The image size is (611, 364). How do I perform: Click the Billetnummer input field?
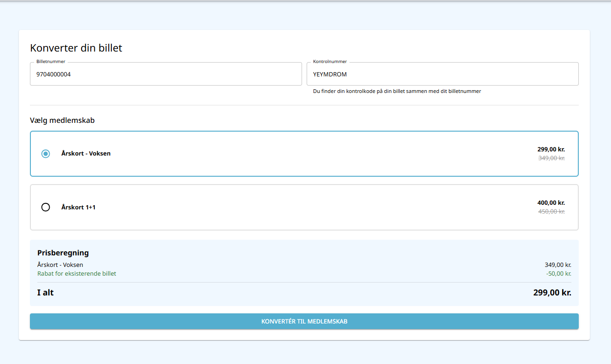(166, 74)
